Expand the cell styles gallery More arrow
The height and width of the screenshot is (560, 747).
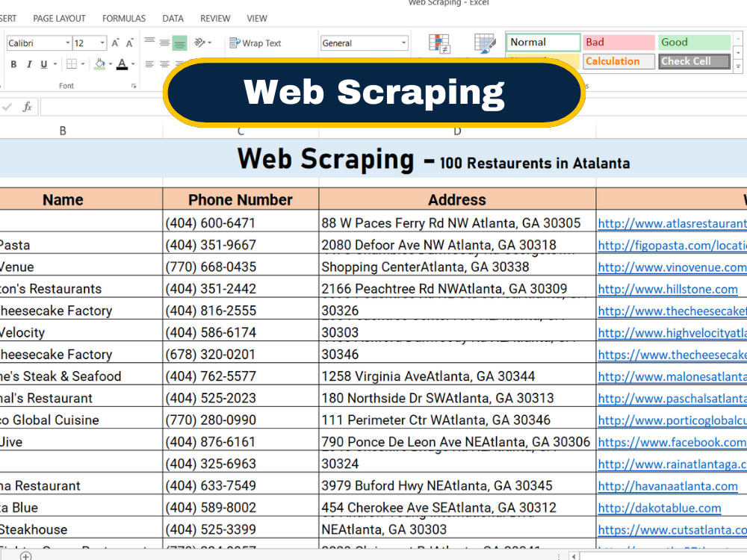pyautogui.click(x=738, y=66)
